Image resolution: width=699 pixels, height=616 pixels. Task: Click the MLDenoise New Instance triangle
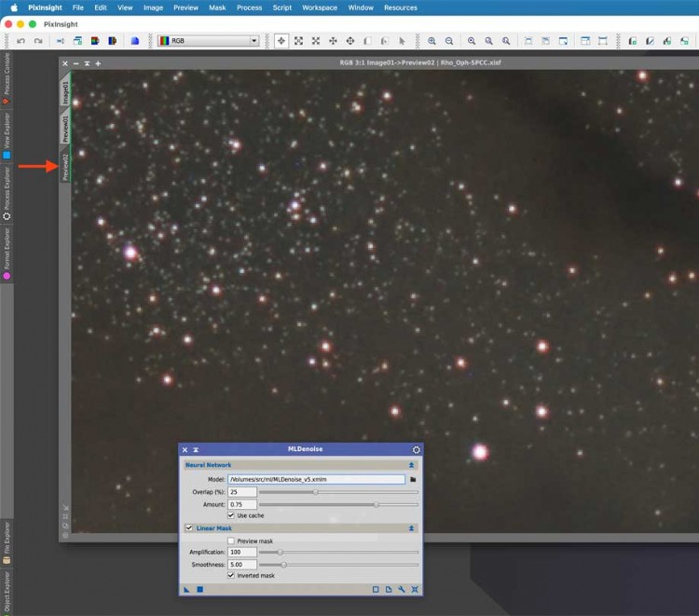coord(186,590)
